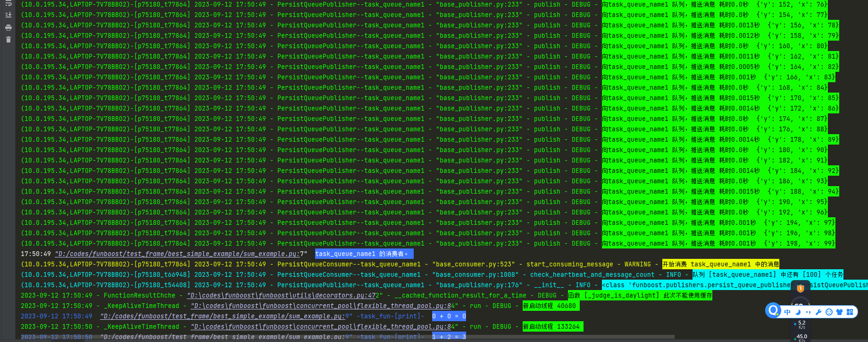Open the emoji smiley panel
The width and height of the screenshot is (868, 342).
pos(829,312)
